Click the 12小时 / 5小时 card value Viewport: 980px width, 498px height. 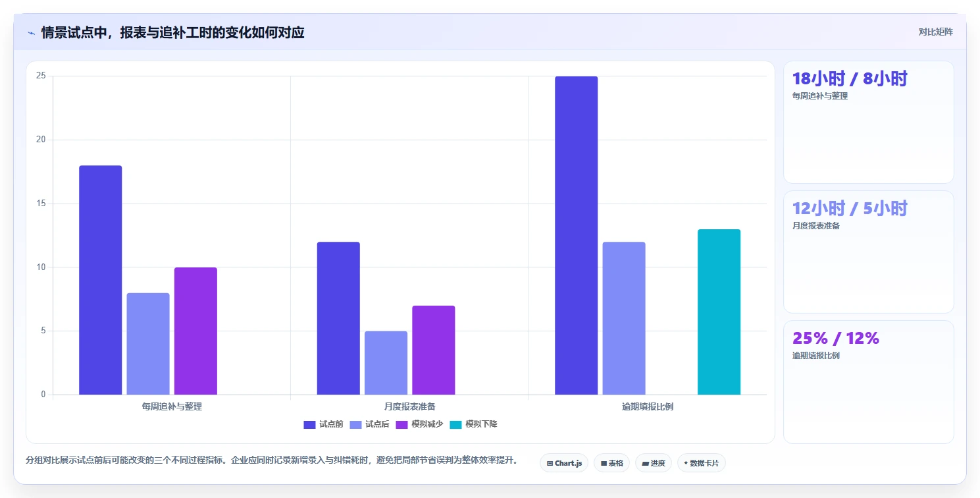tap(850, 209)
